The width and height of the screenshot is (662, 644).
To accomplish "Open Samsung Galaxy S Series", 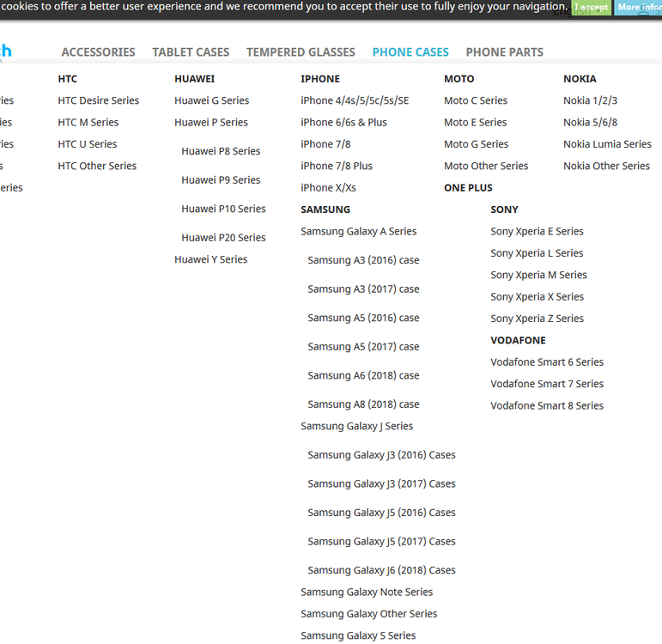I will [358, 635].
